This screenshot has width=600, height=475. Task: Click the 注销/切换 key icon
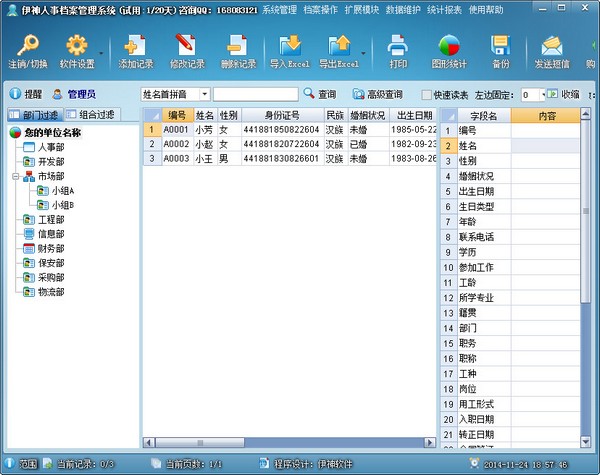[x=28, y=45]
